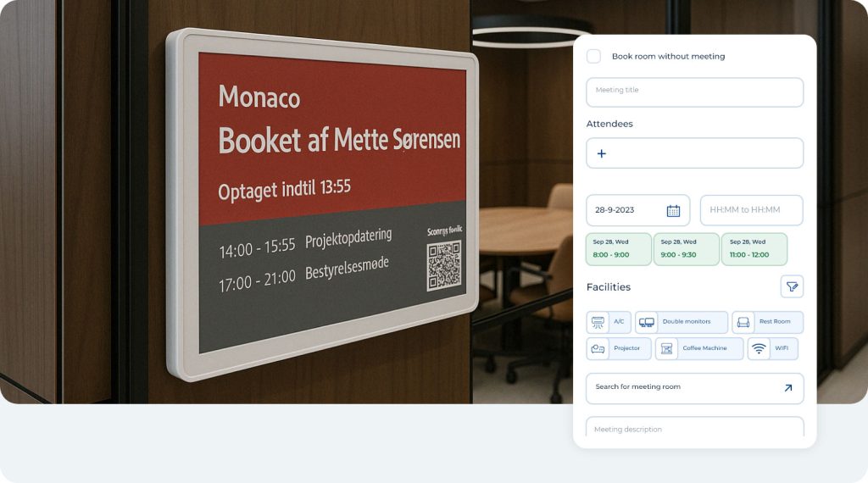Click the Monaco room name on display
The image size is (868, 483).
coord(259,97)
